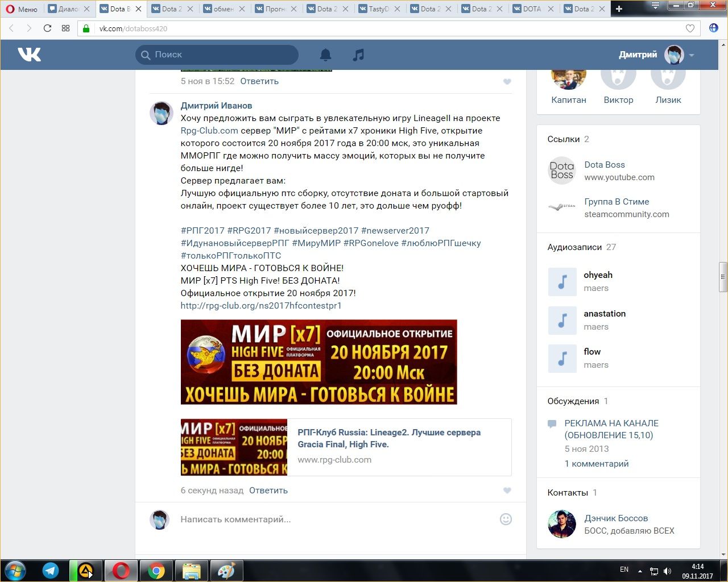Open Дмитрий Иванов's profile name link
The width and height of the screenshot is (728, 582).
[216, 106]
